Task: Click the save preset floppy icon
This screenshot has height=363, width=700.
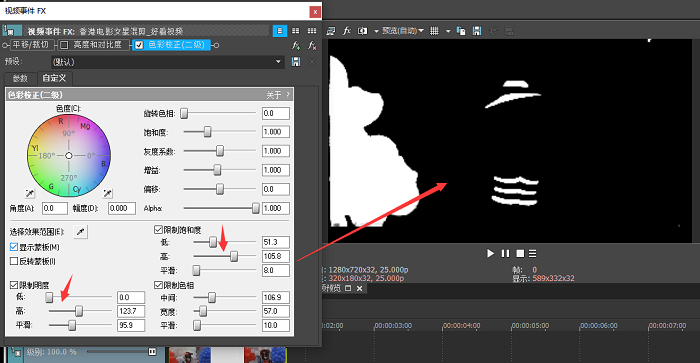Action: [296, 62]
